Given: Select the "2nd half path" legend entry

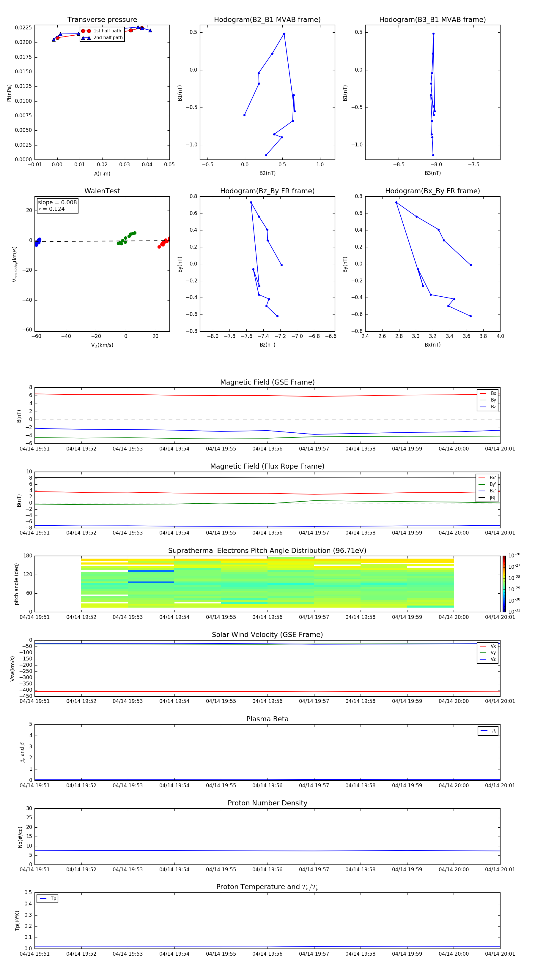Looking at the screenshot, I should pos(103,38).
